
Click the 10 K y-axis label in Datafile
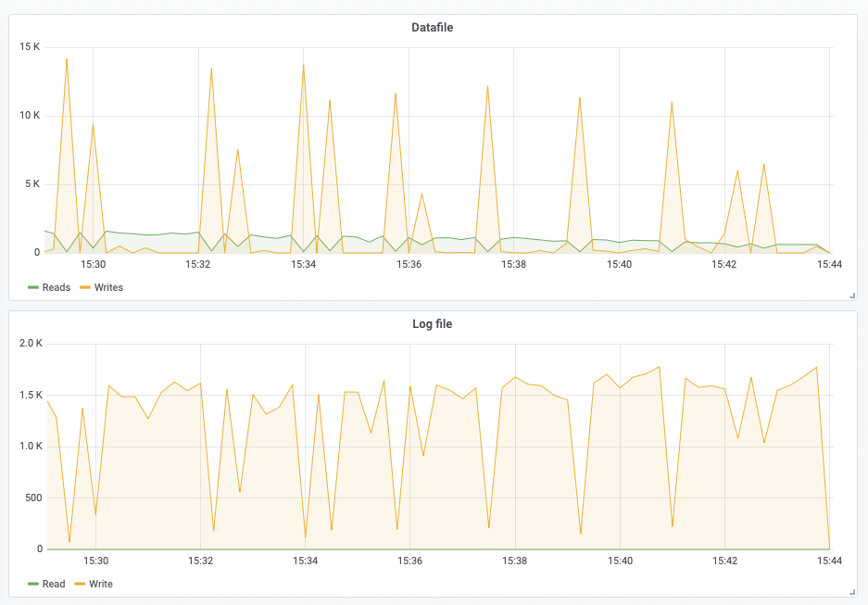(30, 115)
